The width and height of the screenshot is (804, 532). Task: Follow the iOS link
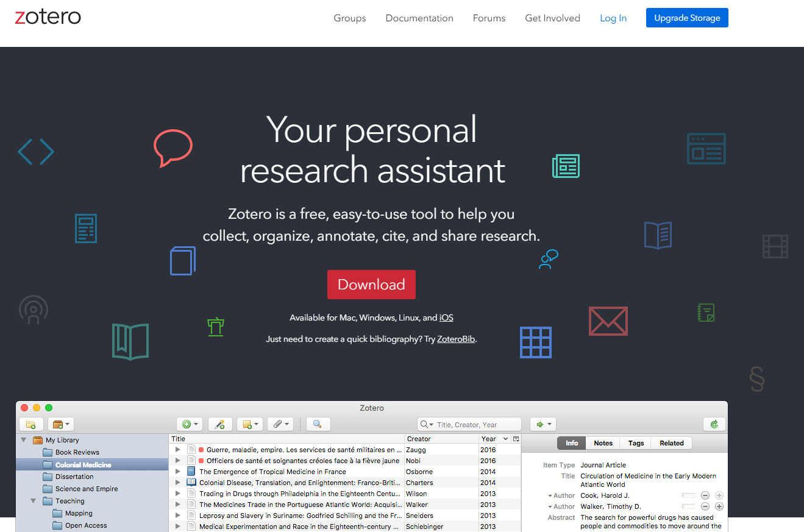point(446,317)
